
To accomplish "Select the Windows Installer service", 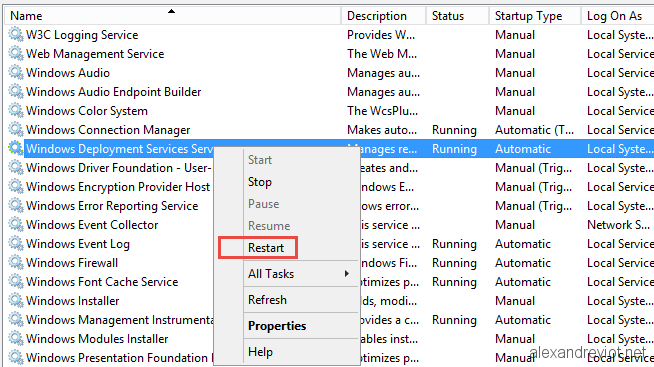I will coord(73,300).
